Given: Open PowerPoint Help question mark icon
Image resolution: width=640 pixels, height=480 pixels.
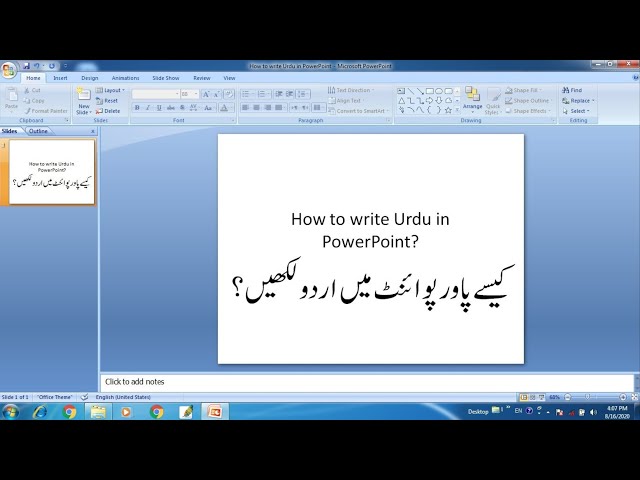Looking at the screenshot, I should tap(636, 78).
